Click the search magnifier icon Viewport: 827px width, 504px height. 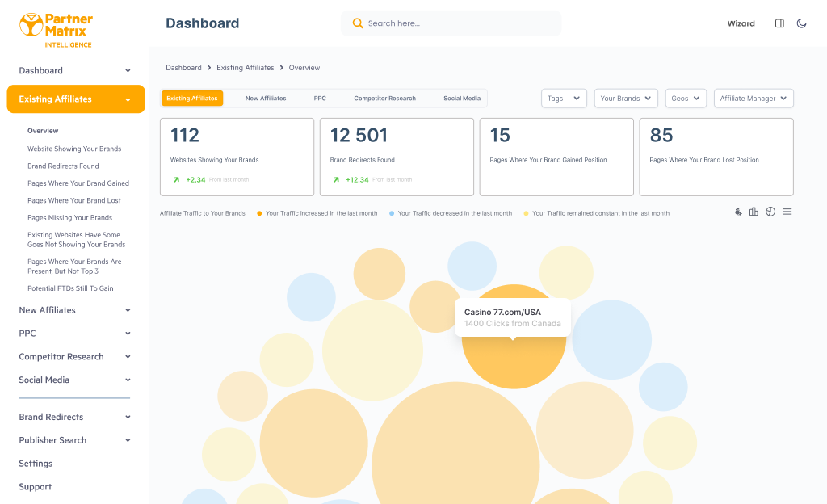357,23
